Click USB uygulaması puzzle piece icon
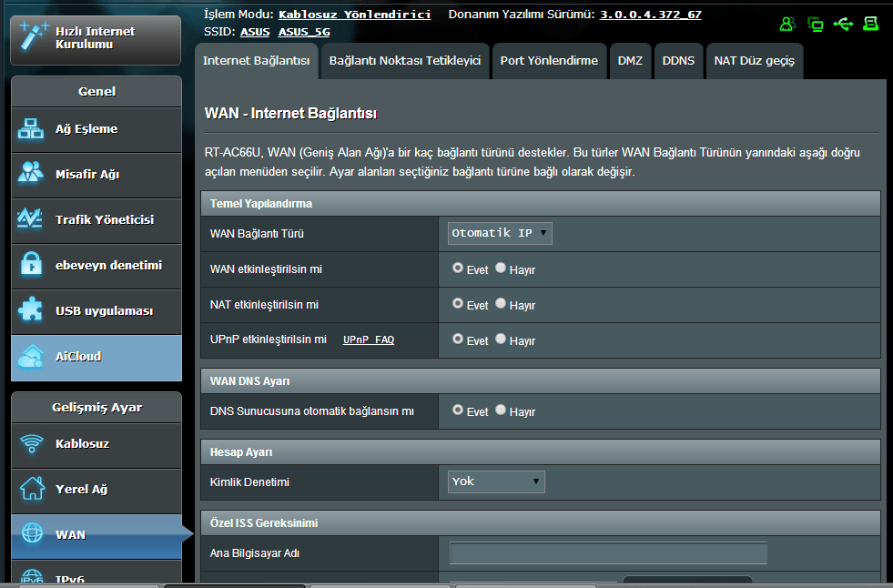 pos(31,310)
